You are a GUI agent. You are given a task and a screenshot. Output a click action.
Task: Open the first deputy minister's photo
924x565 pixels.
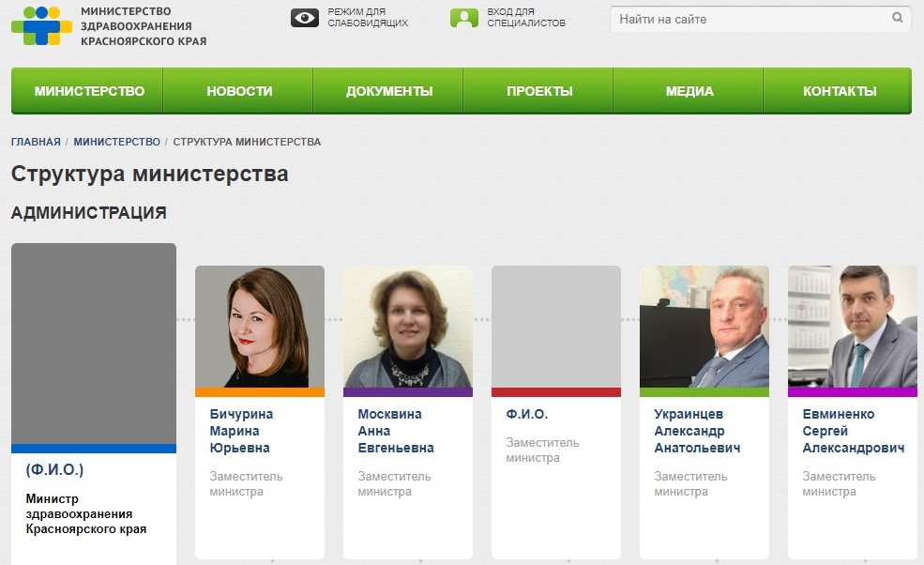coord(260,327)
